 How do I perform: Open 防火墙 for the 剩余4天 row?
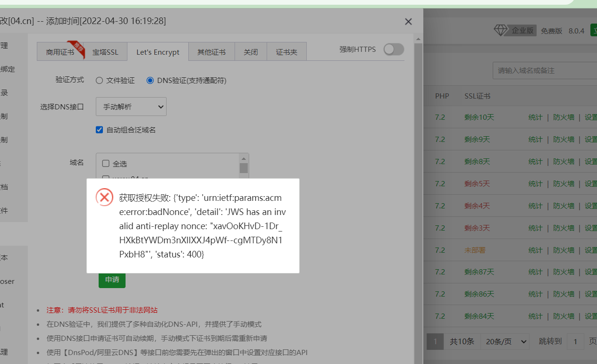[x=563, y=206]
